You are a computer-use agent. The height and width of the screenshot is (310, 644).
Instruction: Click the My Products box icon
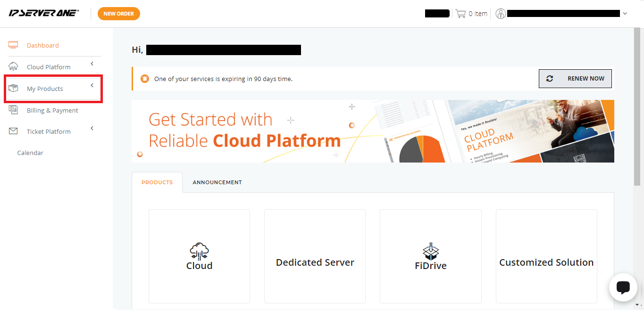click(13, 88)
